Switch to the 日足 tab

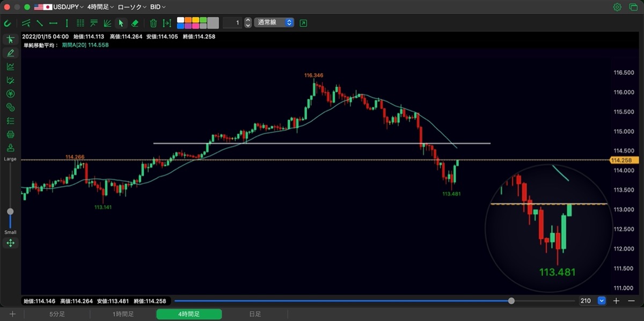tap(255, 314)
